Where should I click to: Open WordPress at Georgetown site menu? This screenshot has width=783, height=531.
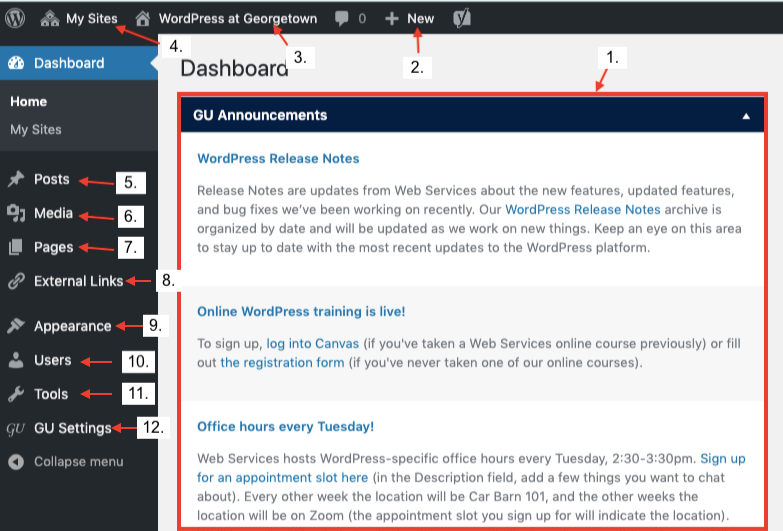[x=238, y=18]
